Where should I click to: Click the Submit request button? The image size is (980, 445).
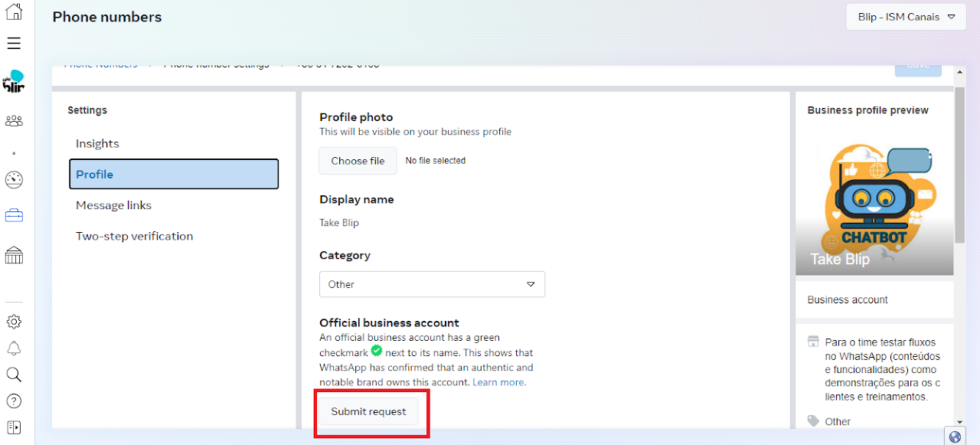click(368, 411)
